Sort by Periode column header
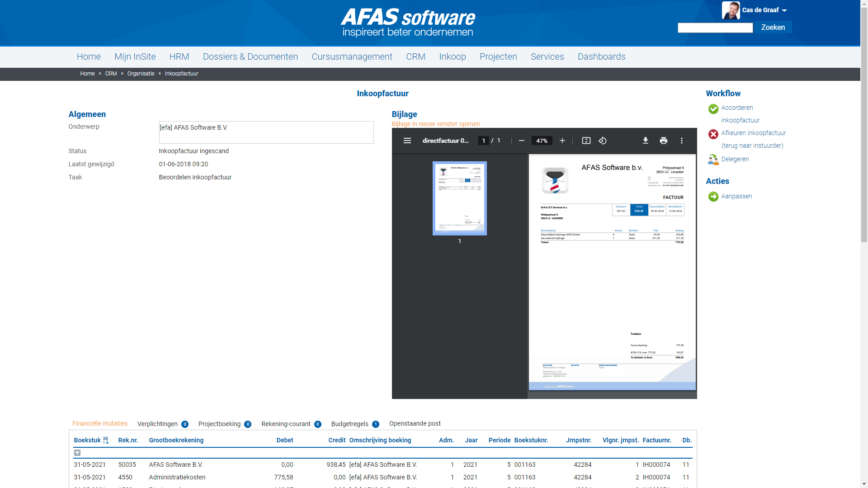868x488 pixels. click(x=499, y=441)
